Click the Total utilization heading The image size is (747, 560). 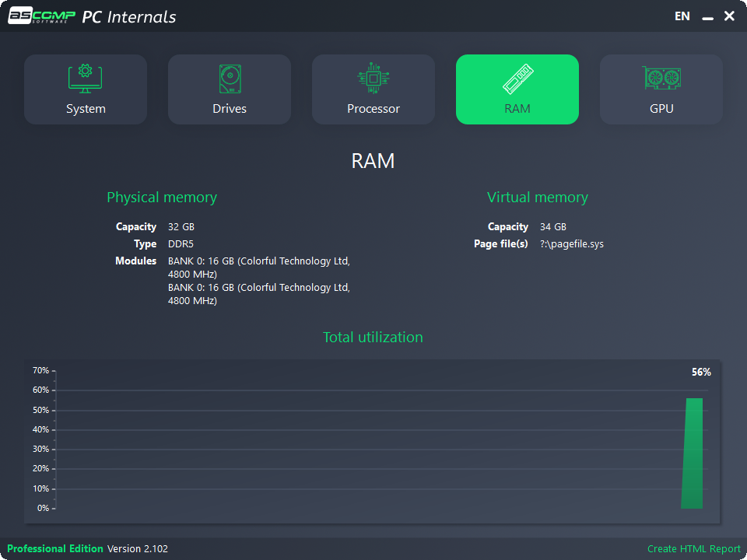coord(373,337)
